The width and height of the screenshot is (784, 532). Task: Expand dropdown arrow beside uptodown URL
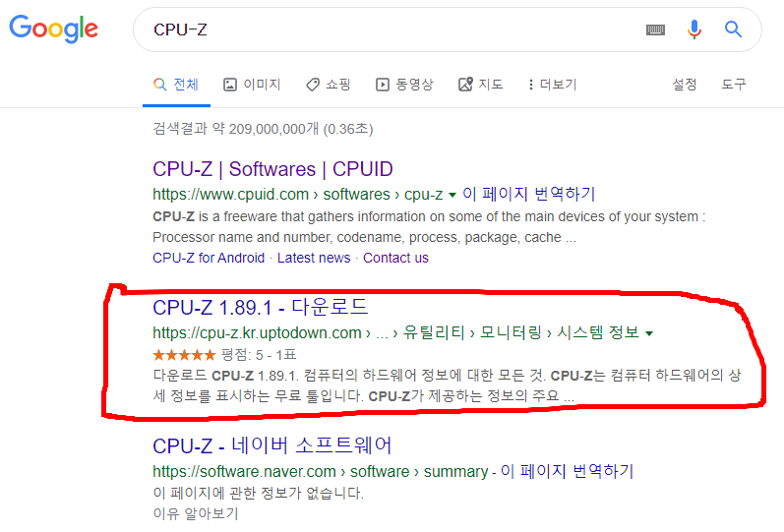pos(649,333)
